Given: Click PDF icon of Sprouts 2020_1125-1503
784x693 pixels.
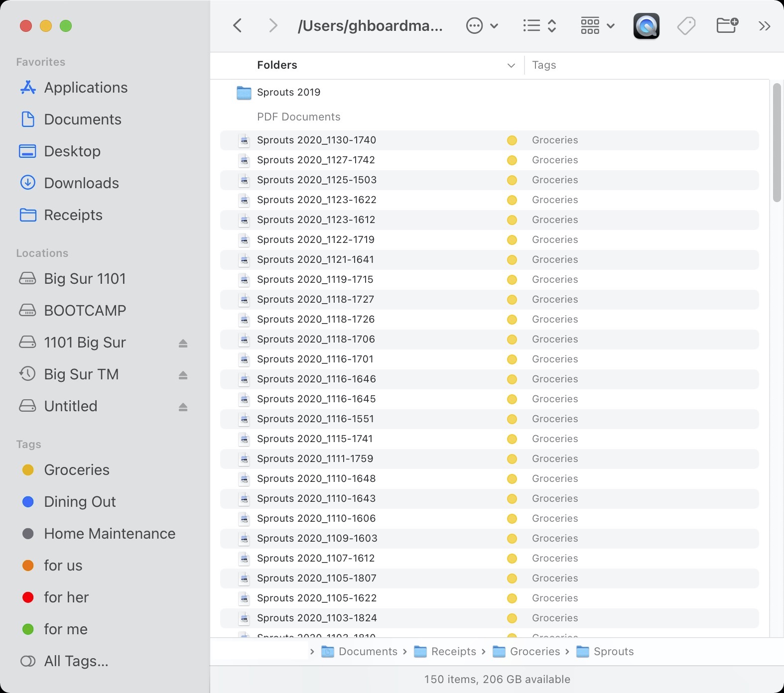Looking at the screenshot, I should 244,180.
